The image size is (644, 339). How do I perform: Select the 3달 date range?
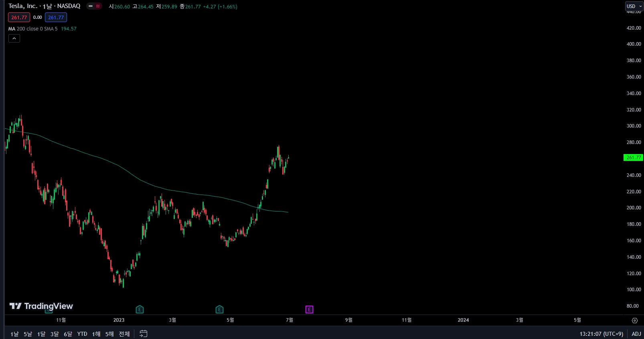(55, 334)
